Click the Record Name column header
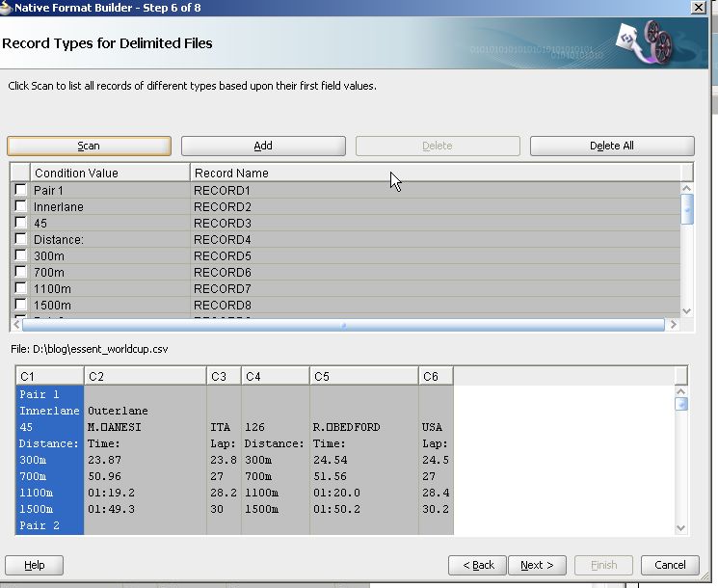Screen dimensions: 718x588 point(434,173)
